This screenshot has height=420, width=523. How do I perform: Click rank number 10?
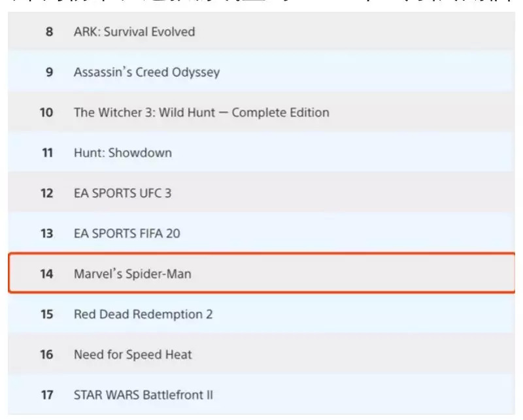pyautogui.click(x=46, y=113)
